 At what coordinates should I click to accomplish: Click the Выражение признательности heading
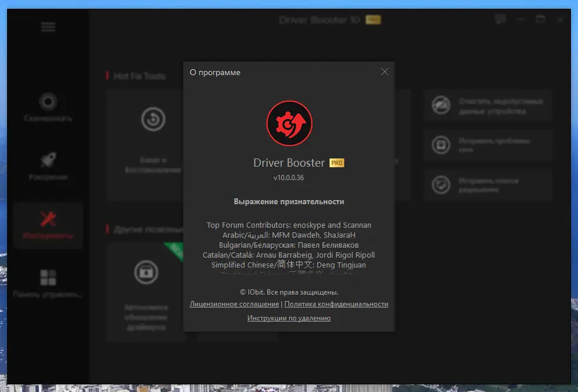click(x=289, y=201)
